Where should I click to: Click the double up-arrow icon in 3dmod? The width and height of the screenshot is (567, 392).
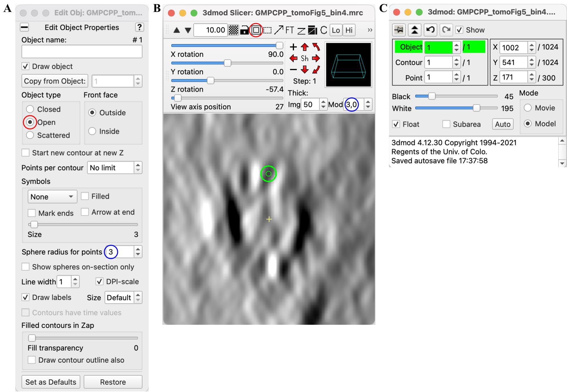coord(415,30)
